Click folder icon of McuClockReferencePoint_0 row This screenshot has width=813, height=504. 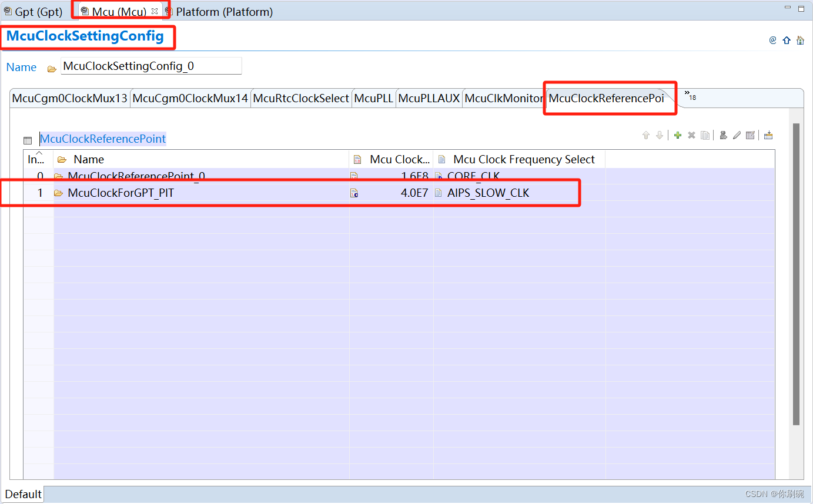[x=58, y=176]
